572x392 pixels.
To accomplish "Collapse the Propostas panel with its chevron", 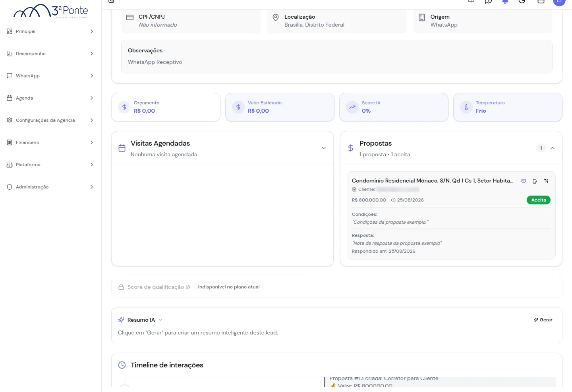I will 553,148.
